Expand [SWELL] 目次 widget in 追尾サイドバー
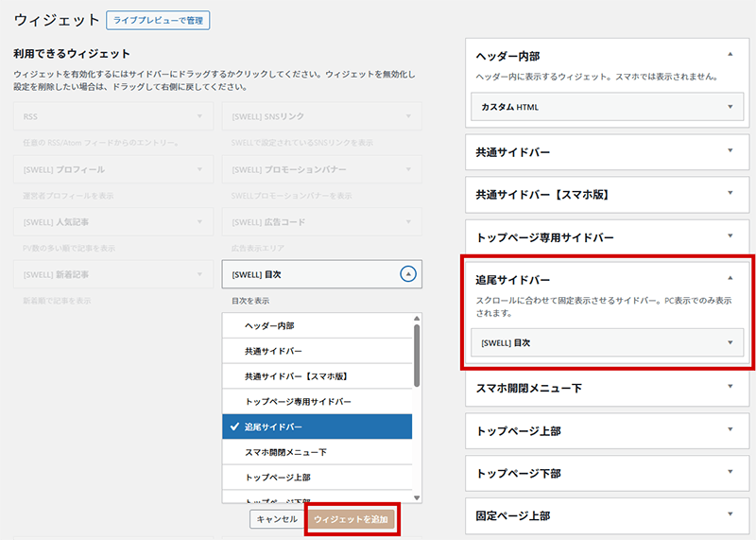 [730, 342]
